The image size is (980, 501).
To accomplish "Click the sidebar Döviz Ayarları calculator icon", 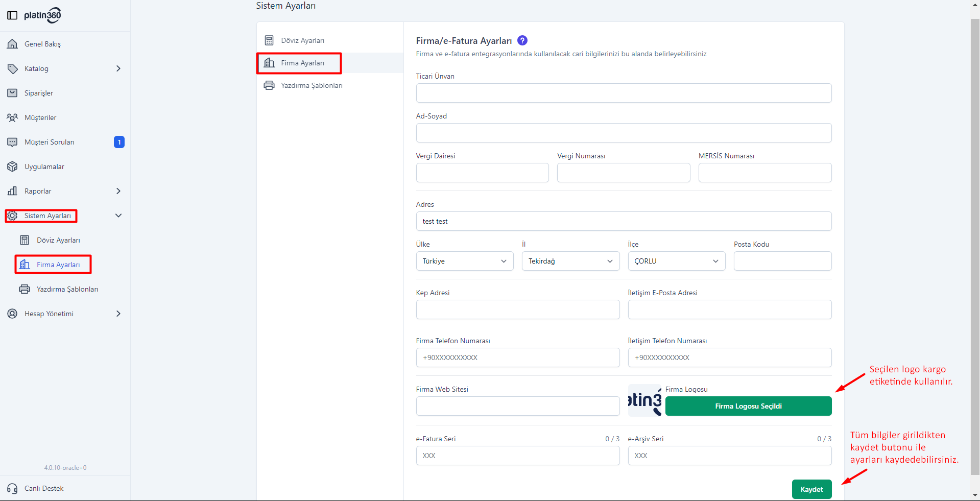I will click(x=25, y=240).
